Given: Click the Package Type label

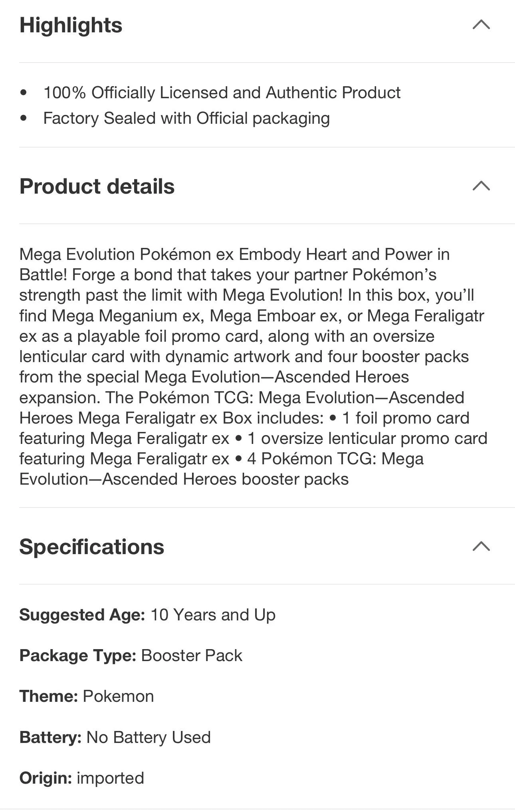Looking at the screenshot, I should [78, 656].
